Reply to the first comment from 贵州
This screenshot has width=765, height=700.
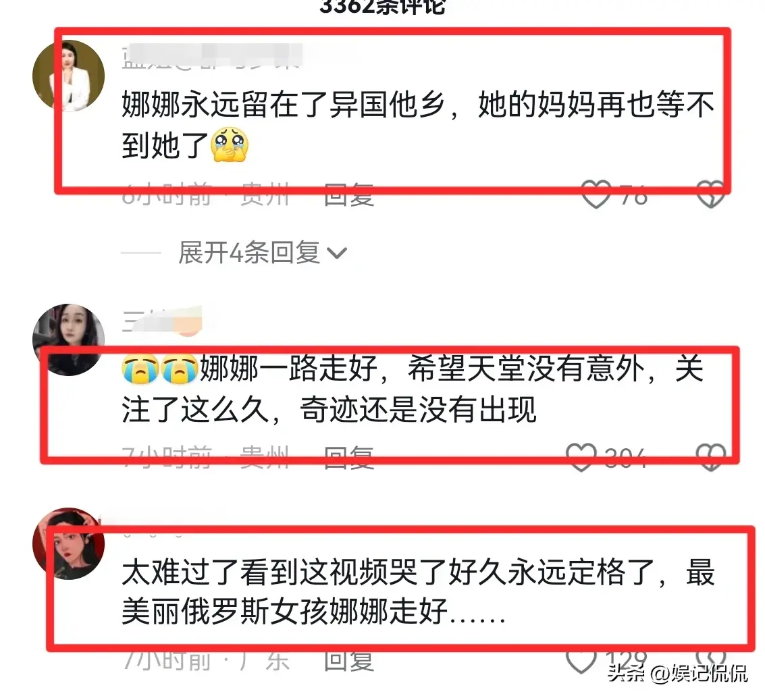(349, 194)
